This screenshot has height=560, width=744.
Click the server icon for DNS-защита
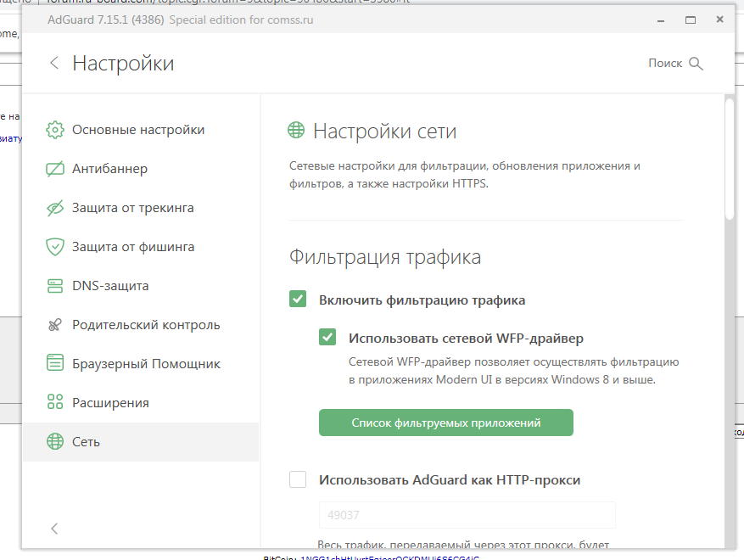[55, 286]
